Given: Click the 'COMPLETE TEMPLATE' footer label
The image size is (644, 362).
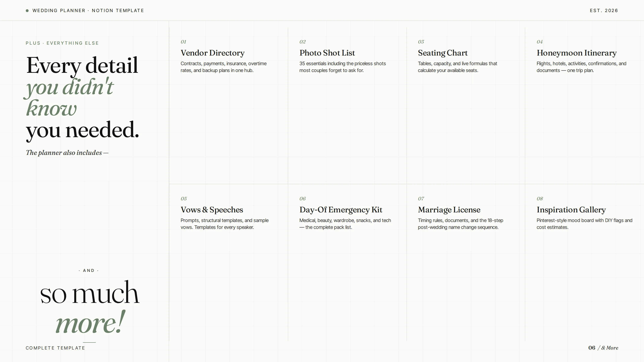Looking at the screenshot, I should 55,348.
